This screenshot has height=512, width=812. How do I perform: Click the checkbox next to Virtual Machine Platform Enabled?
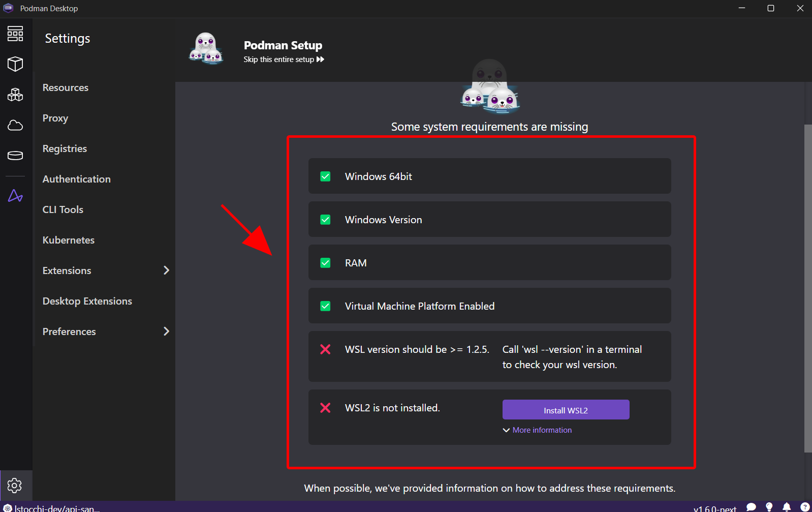[x=325, y=306]
